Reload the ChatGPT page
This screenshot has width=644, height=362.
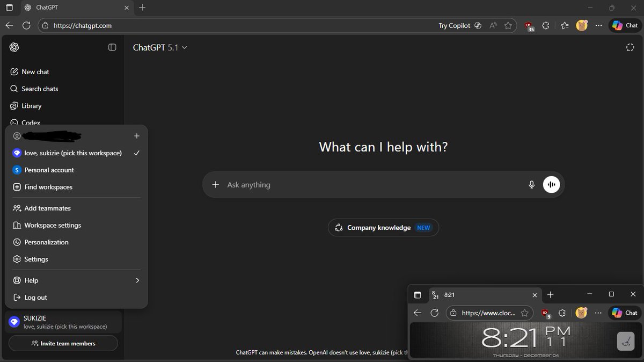pyautogui.click(x=26, y=25)
